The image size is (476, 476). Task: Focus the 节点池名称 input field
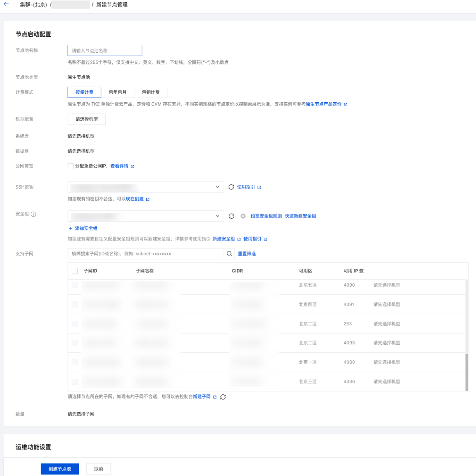[105, 50]
